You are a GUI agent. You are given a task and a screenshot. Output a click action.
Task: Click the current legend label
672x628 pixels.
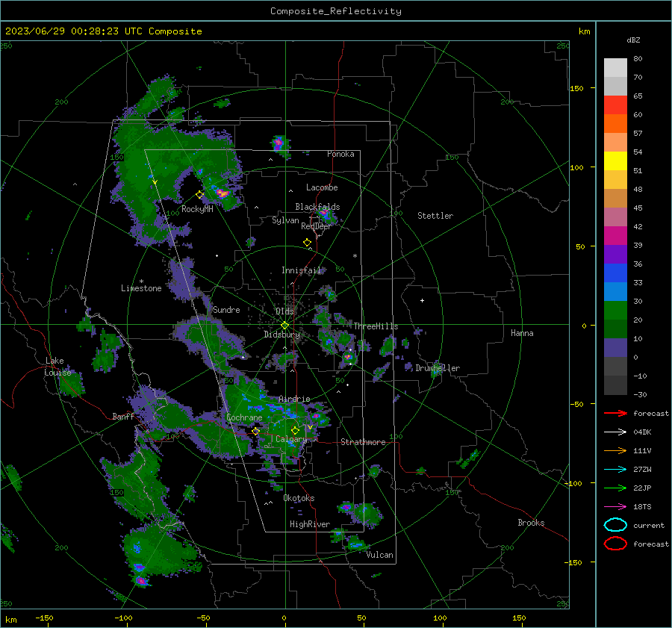[x=649, y=525]
